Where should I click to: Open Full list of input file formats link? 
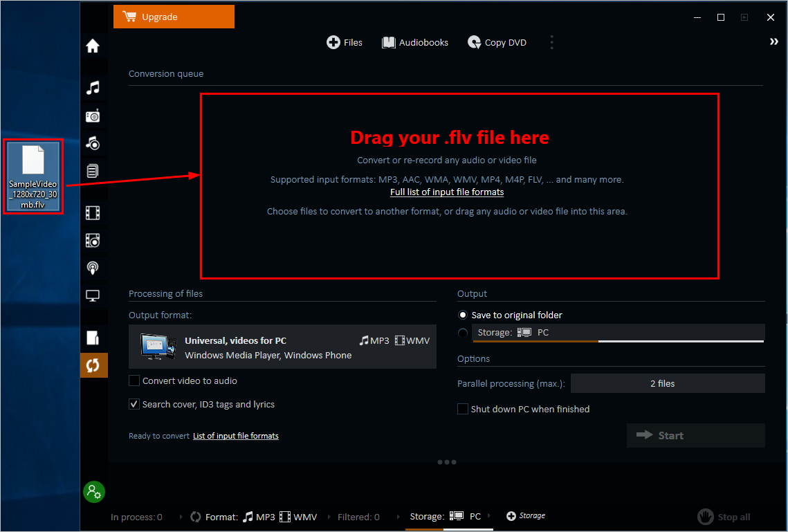[447, 192]
